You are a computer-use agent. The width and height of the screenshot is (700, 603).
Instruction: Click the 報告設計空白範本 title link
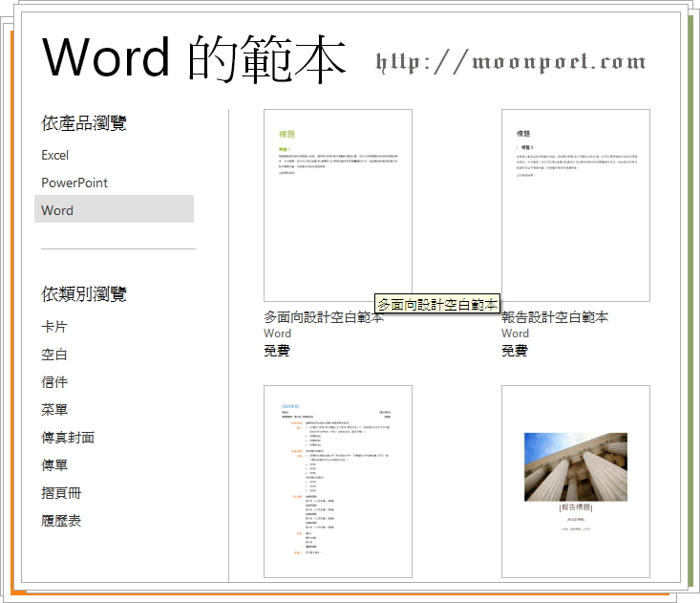click(555, 317)
